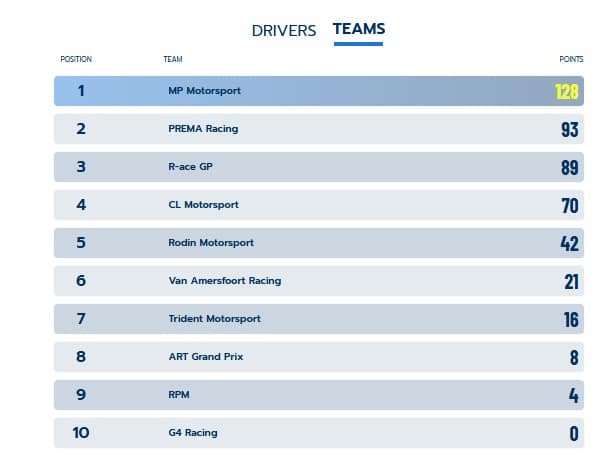Click G4 Racing's 0 points value

pyautogui.click(x=574, y=433)
